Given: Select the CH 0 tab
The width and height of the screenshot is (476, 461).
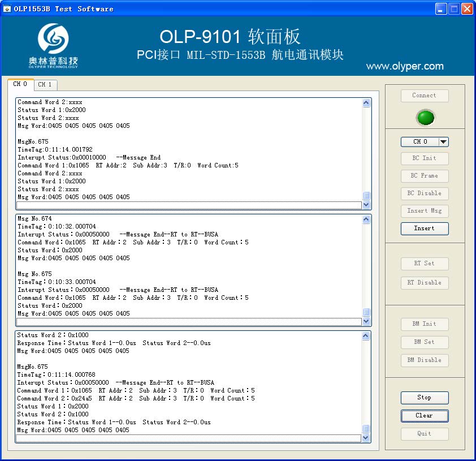Looking at the screenshot, I should click(20, 84).
